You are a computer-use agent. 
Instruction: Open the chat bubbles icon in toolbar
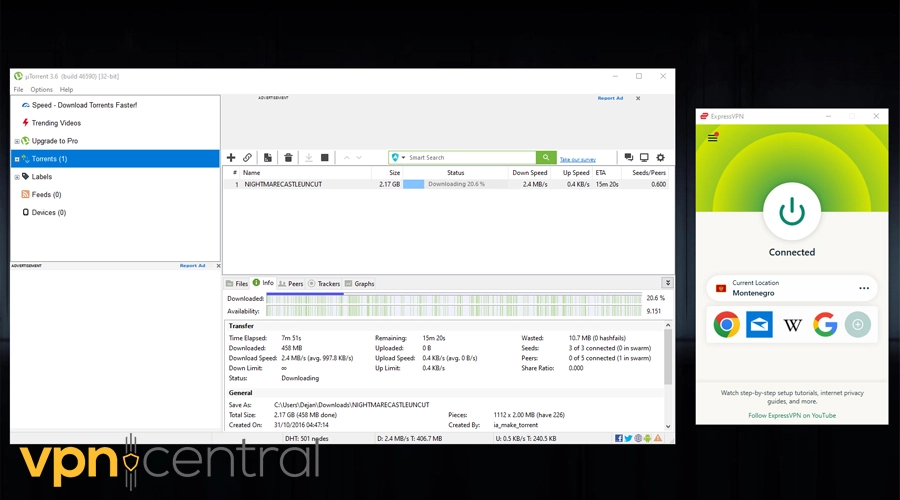[629, 157]
